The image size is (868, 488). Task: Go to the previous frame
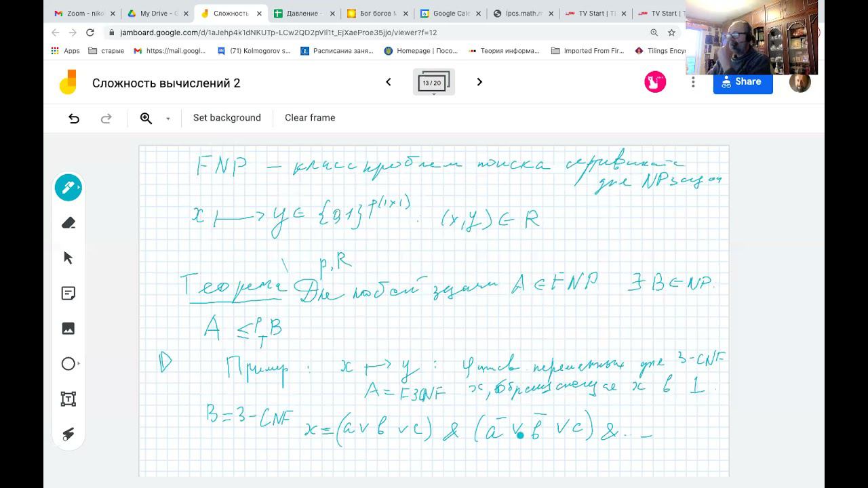click(388, 82)
